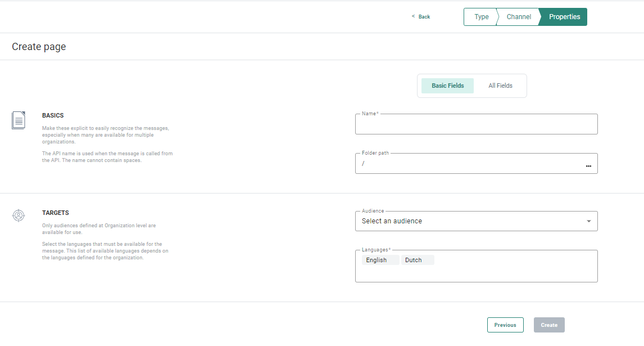Go to the Type step
The width and height of the screenshot is (644, 346).
click(x=481, y=17)
